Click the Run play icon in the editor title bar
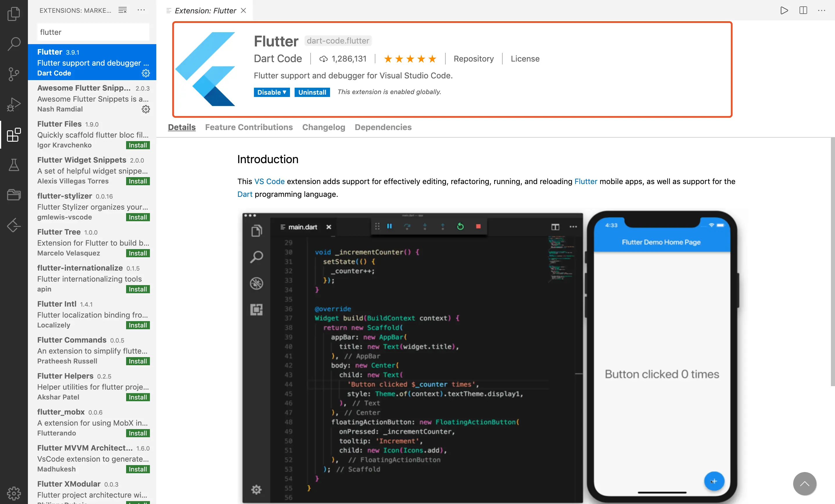Screen dimensions: 835x504 [x=784, y=10]
